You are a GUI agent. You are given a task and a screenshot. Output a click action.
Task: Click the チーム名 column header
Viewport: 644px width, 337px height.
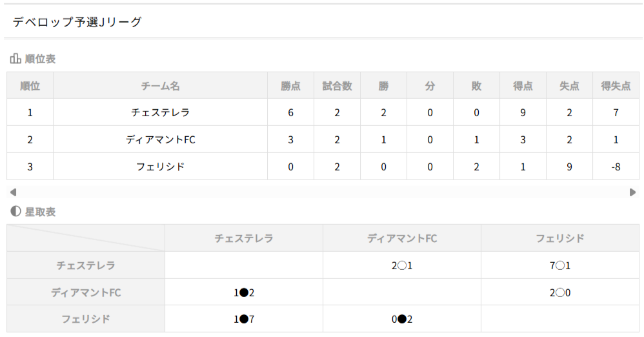point(160,86)
